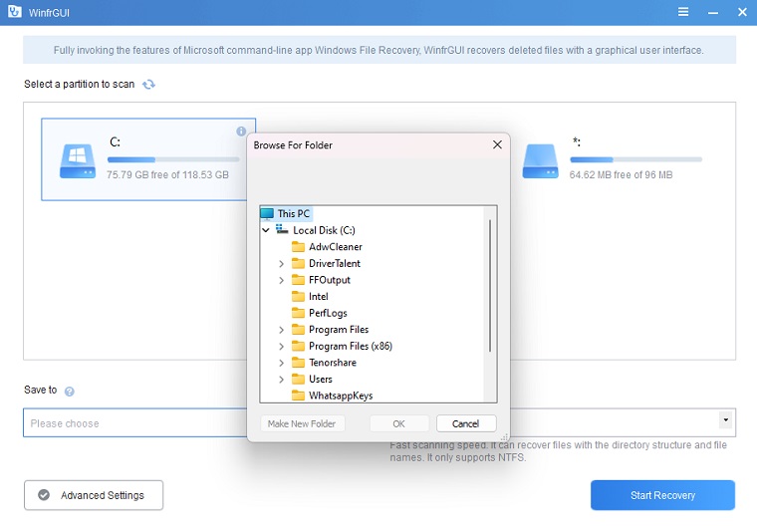The height and width of the screenshot is (532, 757).
Task: Click the *: partition disk icon
Action: (x=540, y=161)
